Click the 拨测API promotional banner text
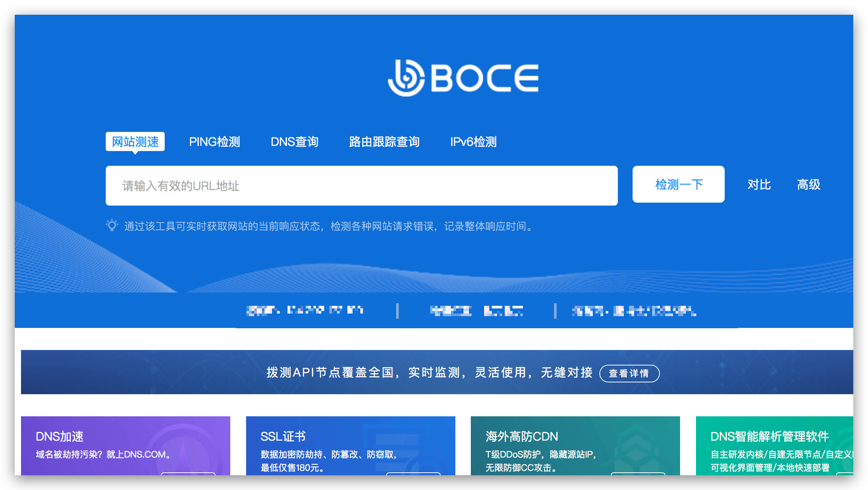 [x=429, y=372]
